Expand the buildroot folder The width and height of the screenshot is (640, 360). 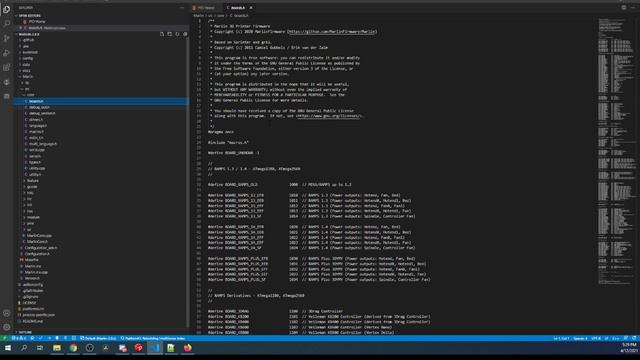coord(30,52)
